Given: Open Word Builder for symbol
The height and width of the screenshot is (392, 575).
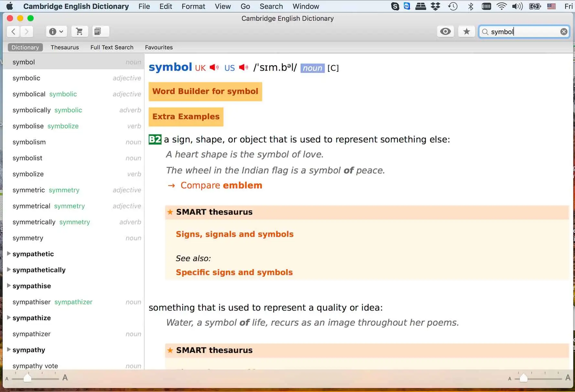Looking at the screenshot, I should tap(205, 92).
